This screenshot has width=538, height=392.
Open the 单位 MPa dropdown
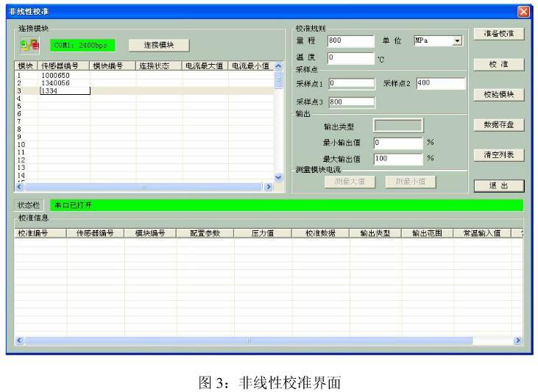click(457, 40)
